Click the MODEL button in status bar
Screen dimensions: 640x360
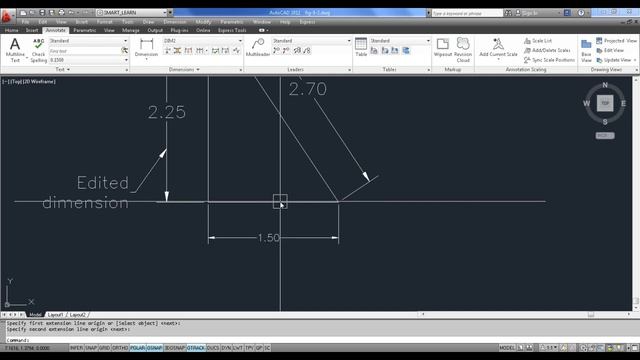pos(507,348)
